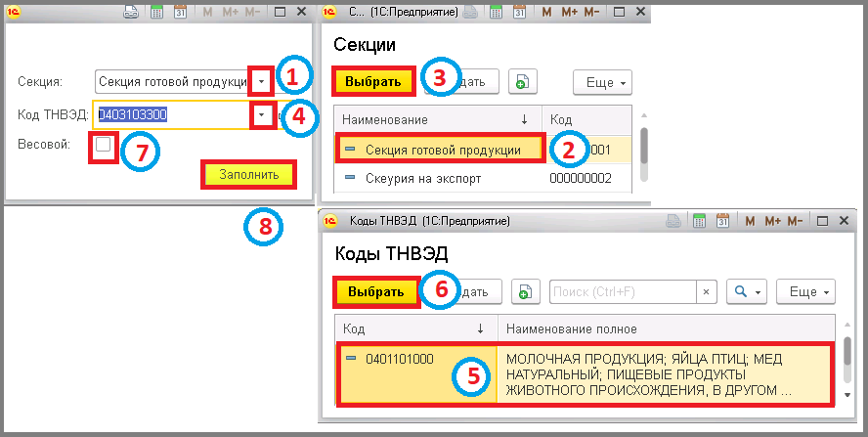
Task: Click the M button in the Секции window
Action: 547,12
